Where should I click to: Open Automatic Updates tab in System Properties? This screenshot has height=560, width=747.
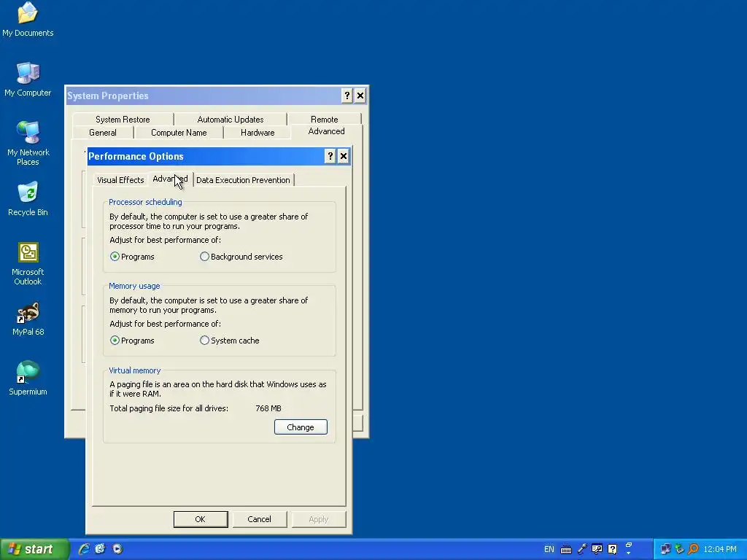point(231,120)
